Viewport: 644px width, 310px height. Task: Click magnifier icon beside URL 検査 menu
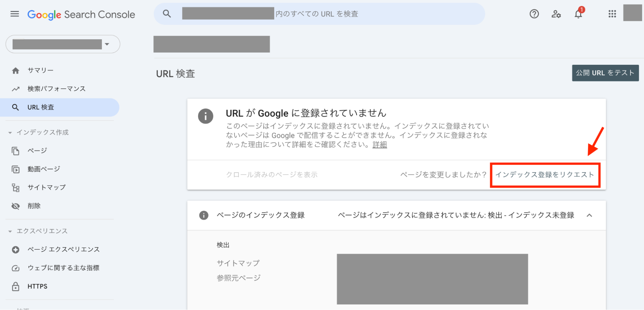(x=15, y=107)
